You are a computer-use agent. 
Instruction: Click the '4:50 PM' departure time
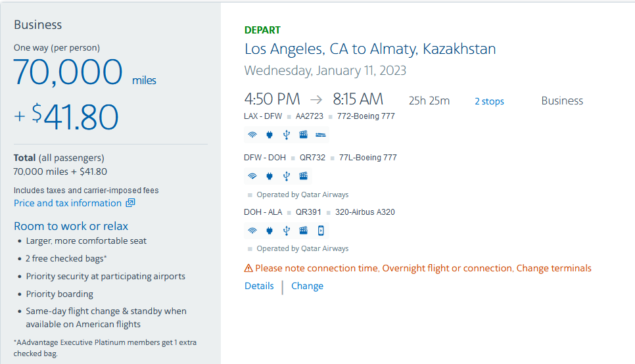(272, 99)
